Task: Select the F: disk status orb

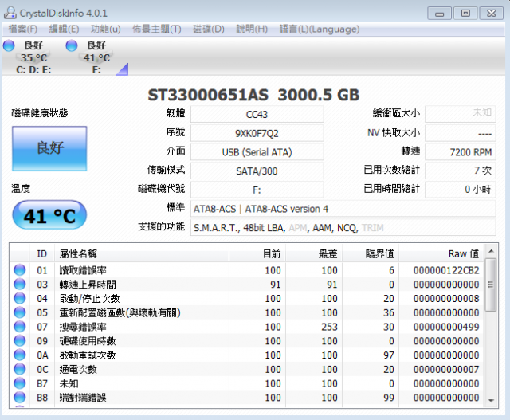Action: (x=72, y=45)
